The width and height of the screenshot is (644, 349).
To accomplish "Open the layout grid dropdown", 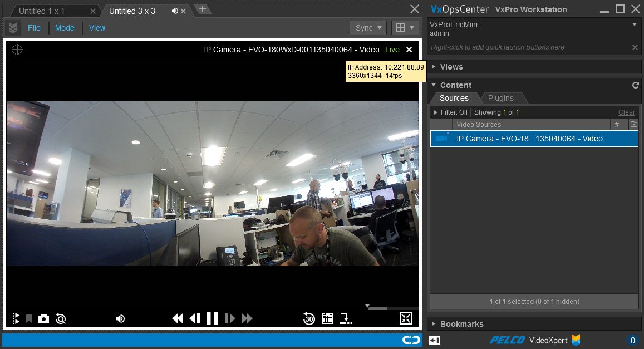I will click(x=406, y=27).
